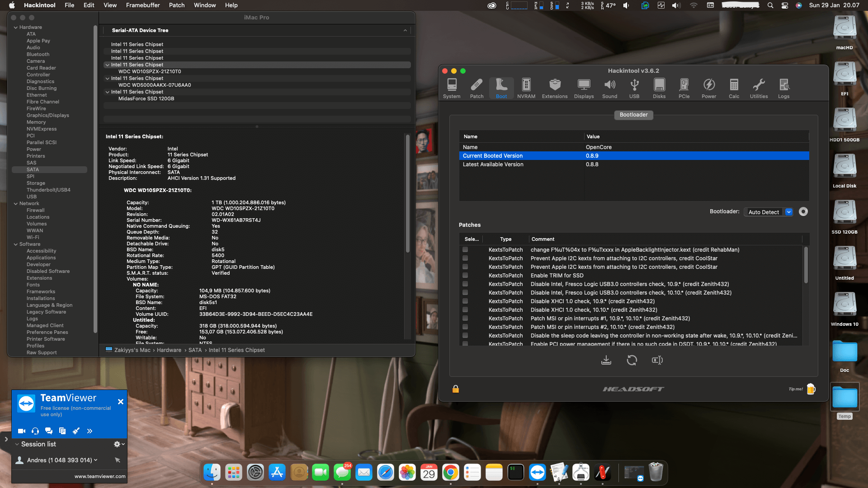The height and width of the screenshot is (488, 868).
Task: Click the SATA details pane scrollbar
Action: pos(407,193)
